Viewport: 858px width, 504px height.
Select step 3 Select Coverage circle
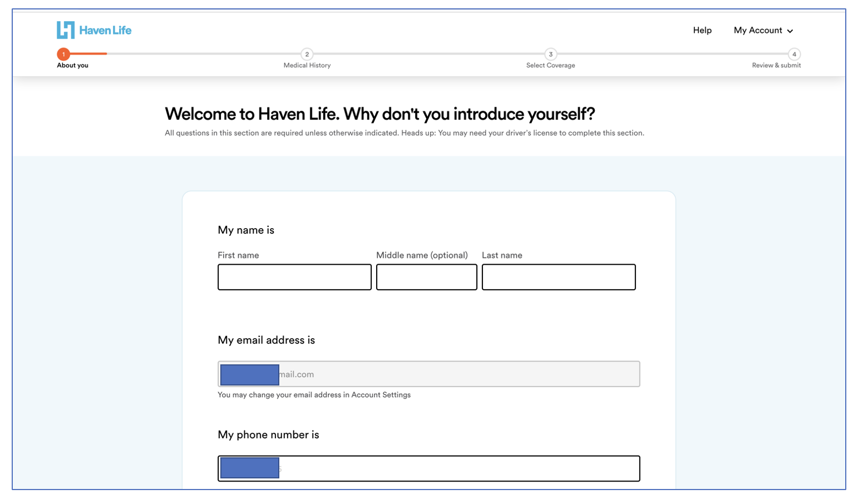point(550,54)
